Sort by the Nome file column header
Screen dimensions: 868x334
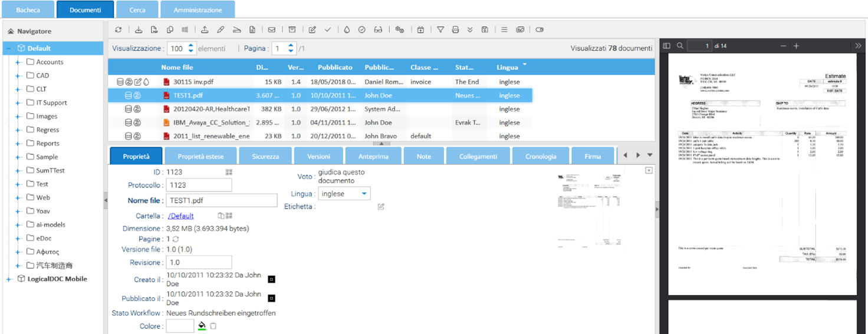[x=177, y=67]
